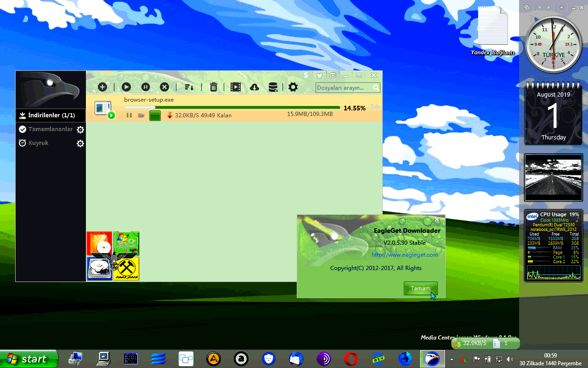588x368 pixels.
Task: Open the skin t-shirt icon in title bar
Action: click(x=319, y=75)
